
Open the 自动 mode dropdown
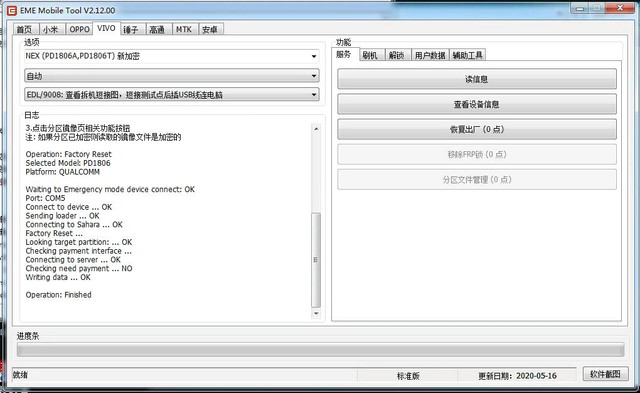(171, 76)
